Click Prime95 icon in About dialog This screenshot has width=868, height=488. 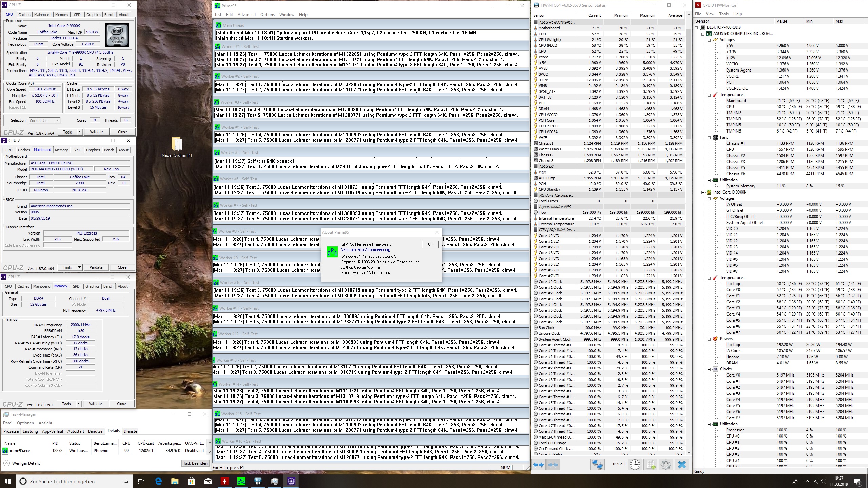tap(332, 252)
